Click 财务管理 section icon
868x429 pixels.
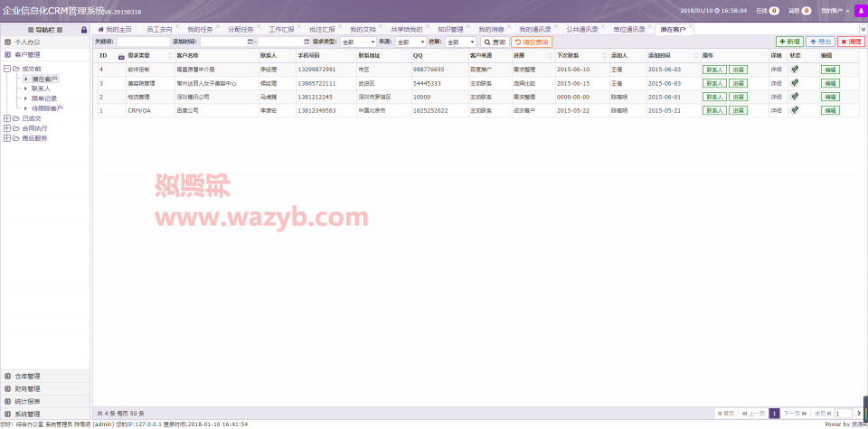pos(8,388)
